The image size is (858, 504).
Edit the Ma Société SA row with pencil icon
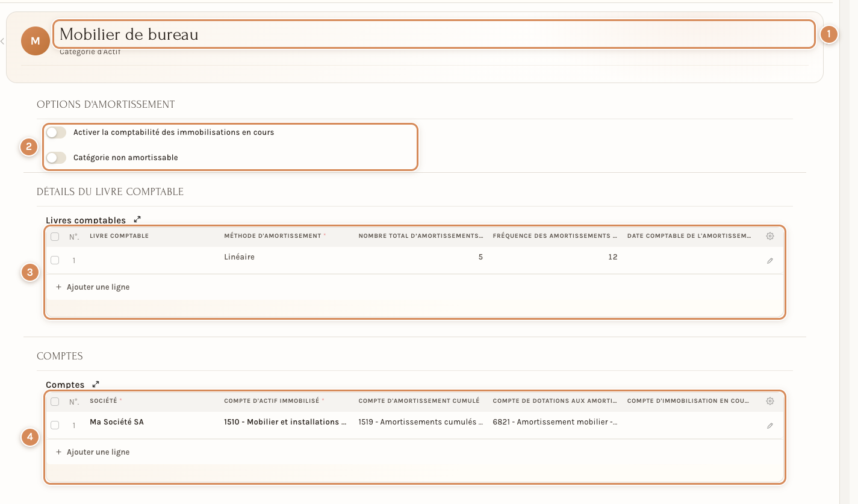[769, 426]
